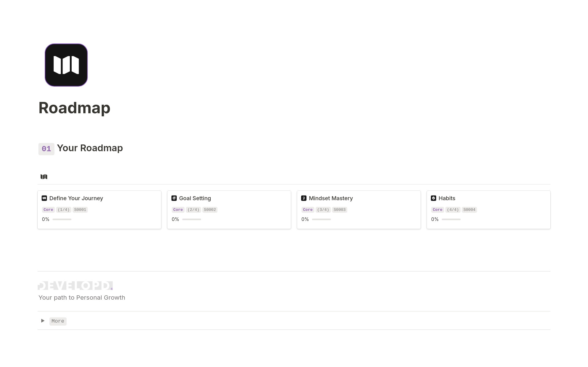This screenshot has height=367, width=588.
Task: Open the Goal Setting card
Action: (x=195, y=198)
